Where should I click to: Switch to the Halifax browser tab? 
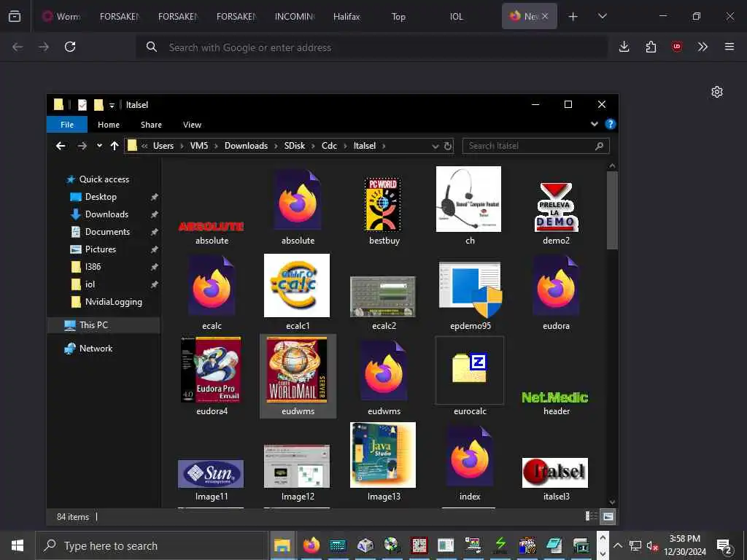347,17
